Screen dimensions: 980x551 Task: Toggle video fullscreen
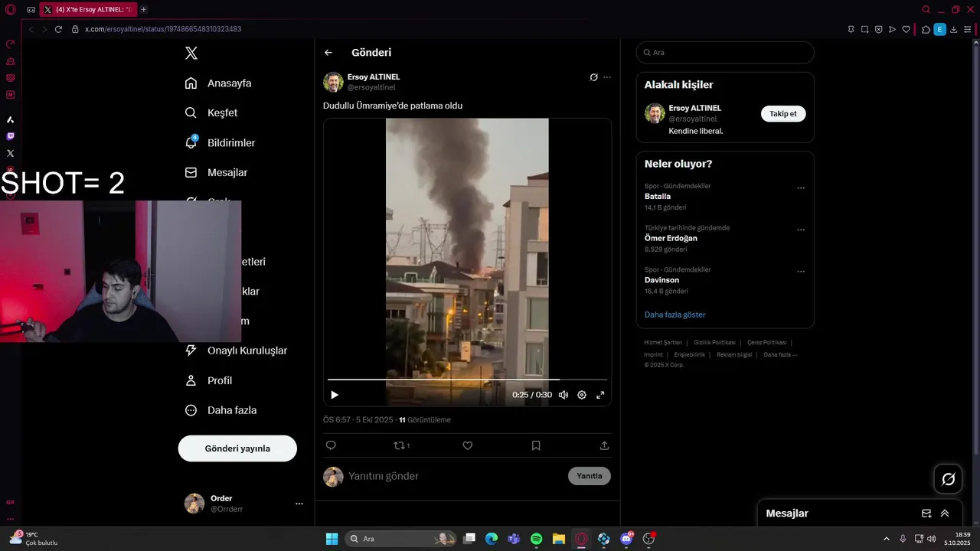600,395
